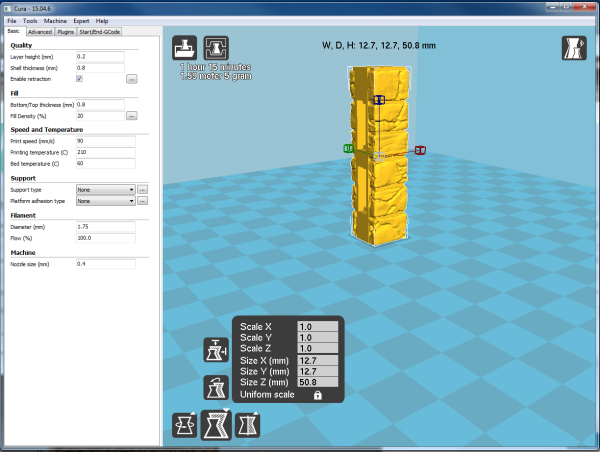This screenshot has width=600, height=452.
Task: Click the scale To Max icon
Action: point(215,350)
